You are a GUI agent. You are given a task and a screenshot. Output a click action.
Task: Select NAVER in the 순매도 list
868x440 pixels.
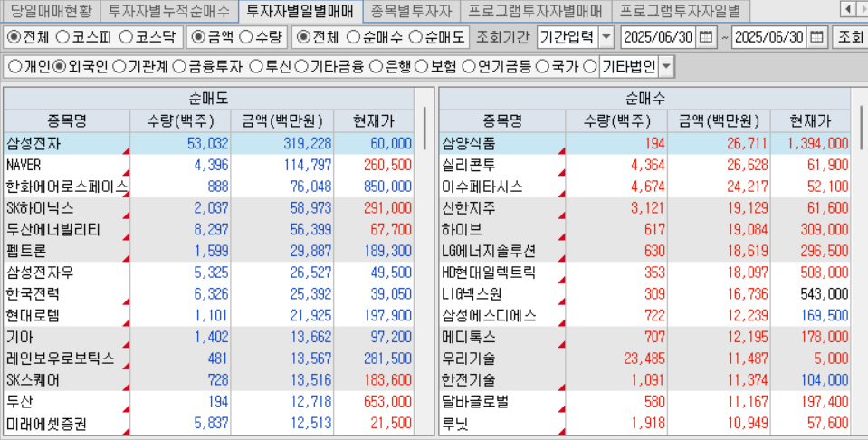[x=209, y=165]
